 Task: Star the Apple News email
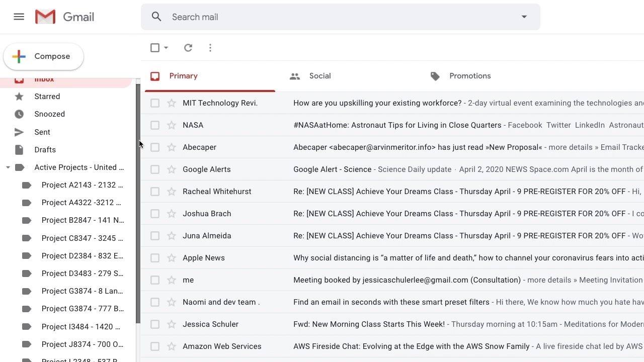(x=172, y=258)
